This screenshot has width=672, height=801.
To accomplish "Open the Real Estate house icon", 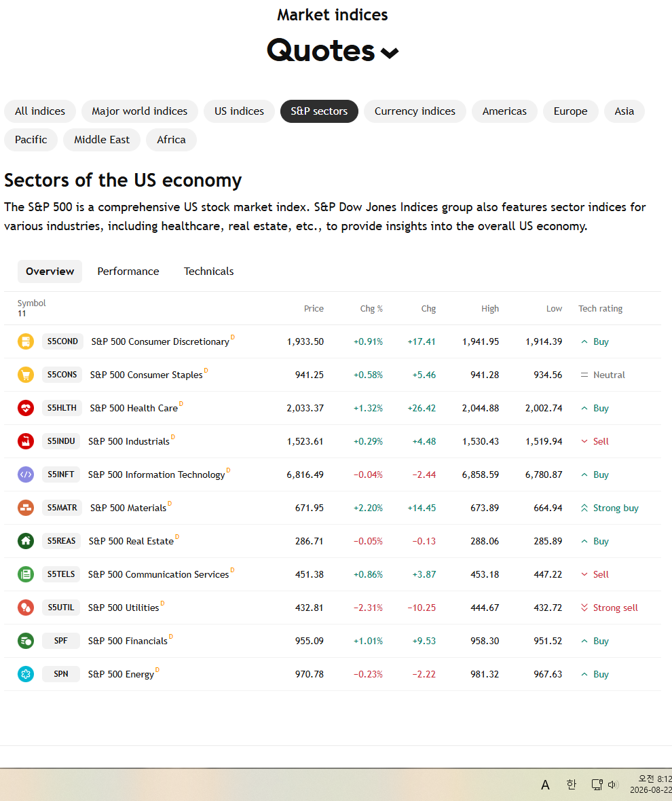I will pos(26,540).
